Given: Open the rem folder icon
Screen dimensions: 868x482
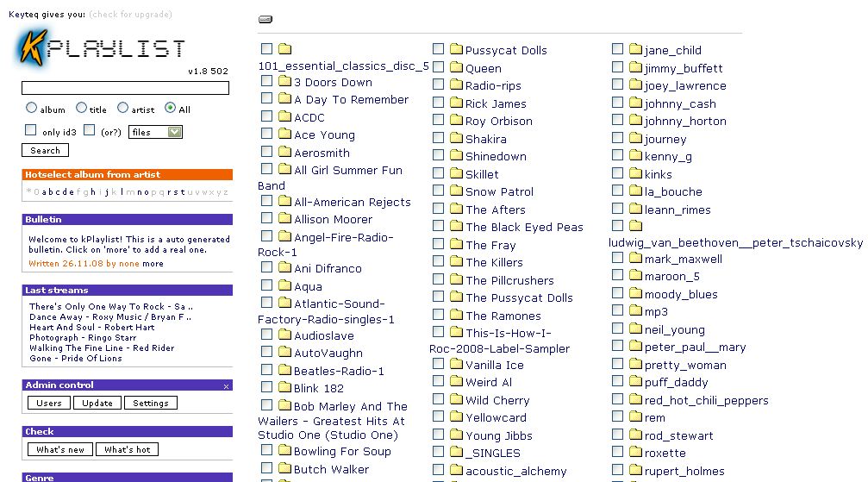Looking at the screenshot, I should pyautogui.click(x=635, y=416).
